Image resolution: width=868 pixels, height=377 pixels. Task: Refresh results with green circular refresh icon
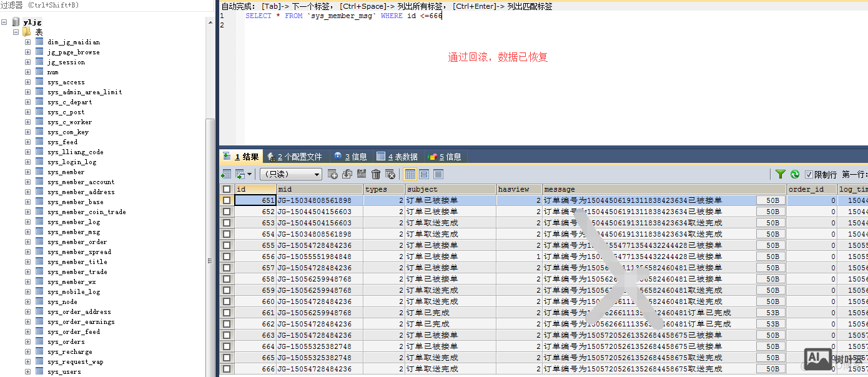click(795, 174)
